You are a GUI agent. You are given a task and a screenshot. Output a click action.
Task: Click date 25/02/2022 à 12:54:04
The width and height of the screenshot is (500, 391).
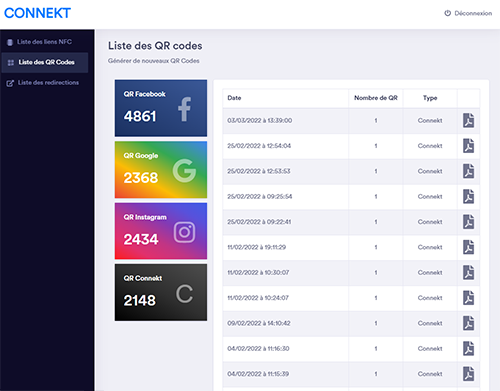click(259, 146)
